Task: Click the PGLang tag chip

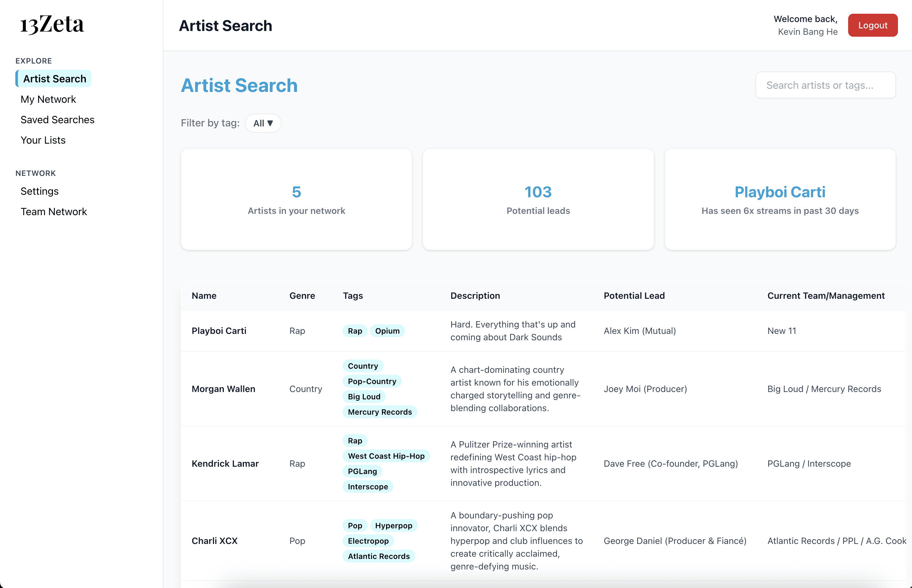Action: [362, 471]
